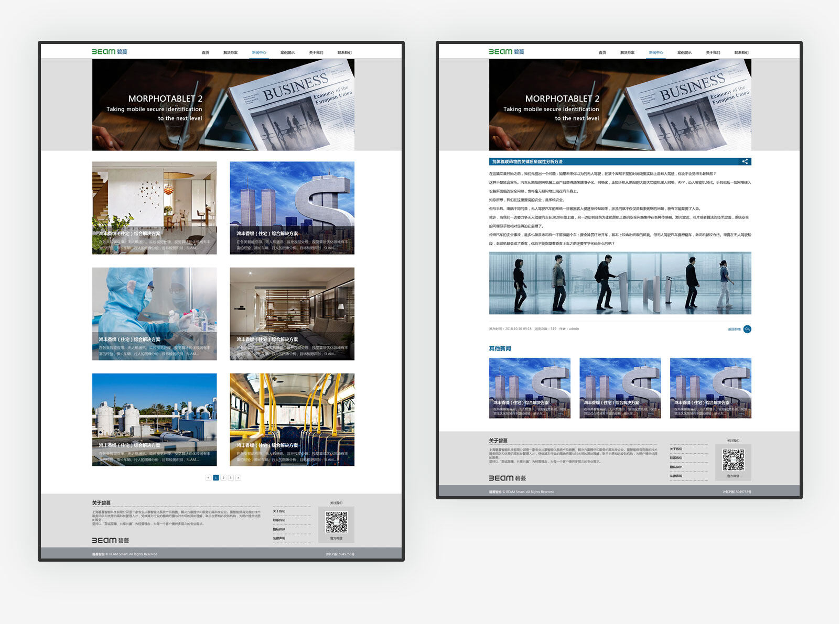The width and height of the screenshot is (840, 624).
Task: Open the news card with lab scientists
Action: pyautogui.click(x=154, y=314)
